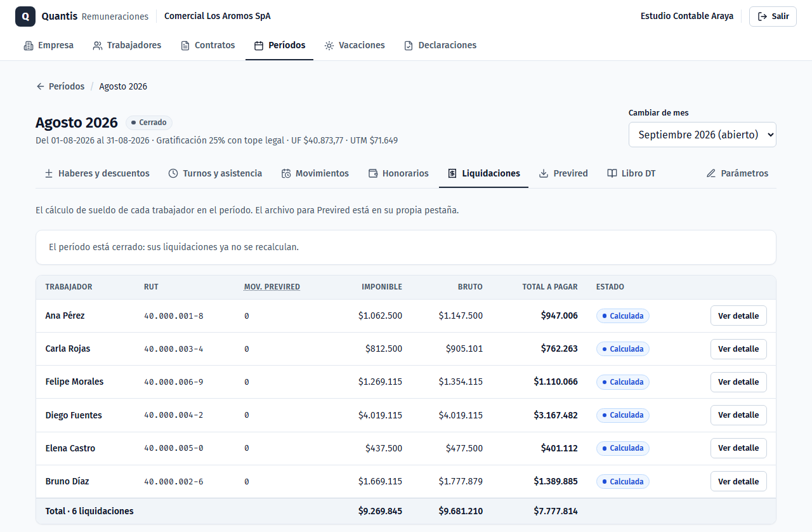Screen dimensions: 812x532
Task: View detail for Ana Pérez
Action: 738,316
